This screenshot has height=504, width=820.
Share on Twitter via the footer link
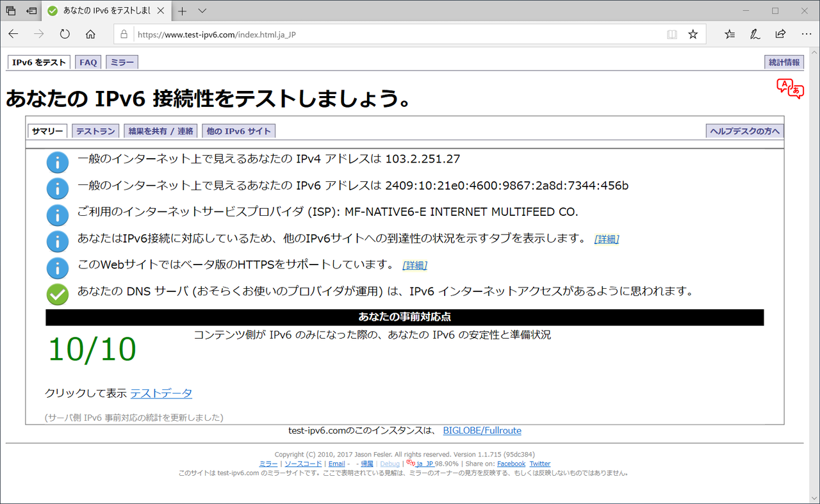coord(540,464)
